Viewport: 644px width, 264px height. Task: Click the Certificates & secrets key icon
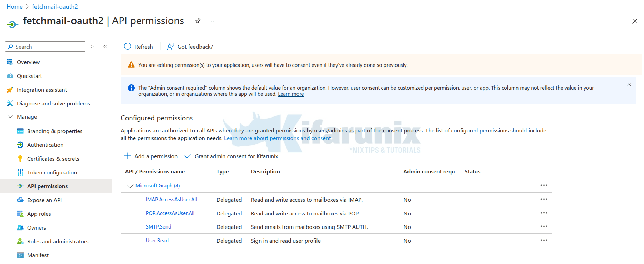(20, 159)
